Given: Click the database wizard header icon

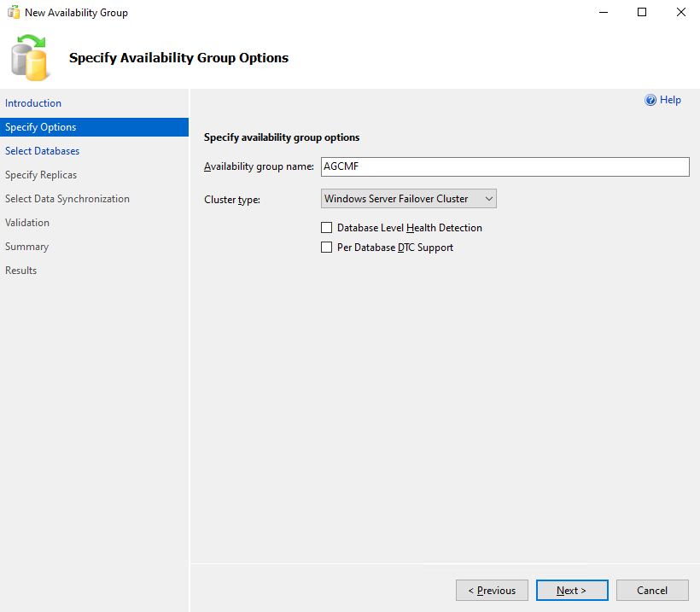Looking at the screenshot, I should coord(31,57).
